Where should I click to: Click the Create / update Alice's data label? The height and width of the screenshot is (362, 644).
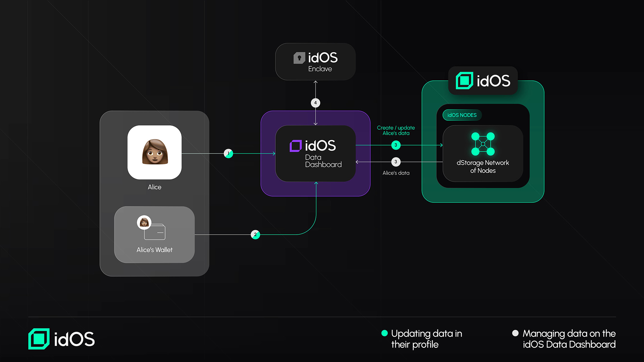(396, 130)
